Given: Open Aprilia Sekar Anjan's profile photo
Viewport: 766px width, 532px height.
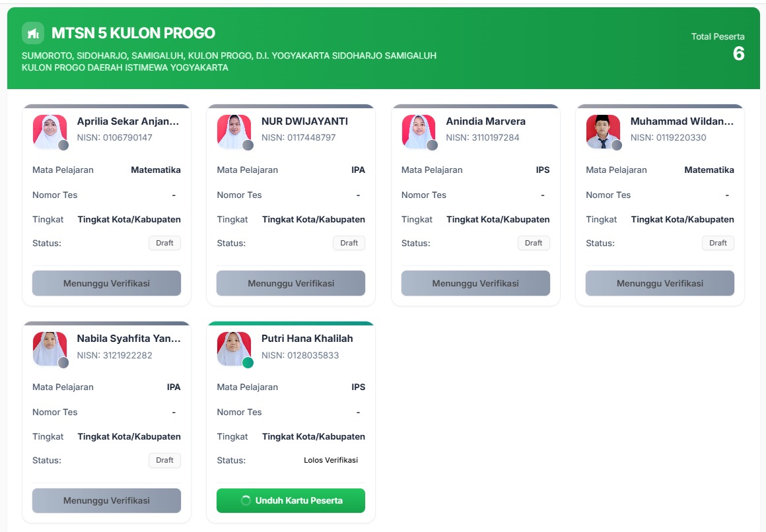Looking at the screenshot, I should tap(50, 131).
